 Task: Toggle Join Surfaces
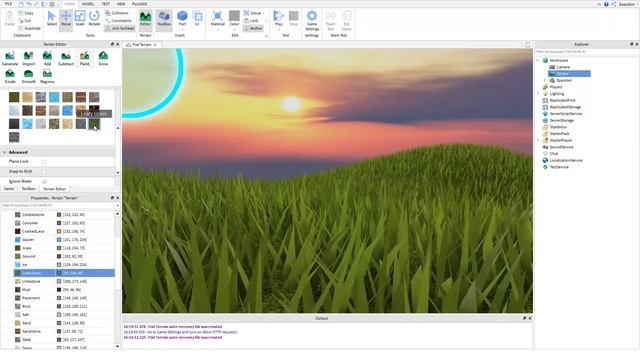[120, 28]
